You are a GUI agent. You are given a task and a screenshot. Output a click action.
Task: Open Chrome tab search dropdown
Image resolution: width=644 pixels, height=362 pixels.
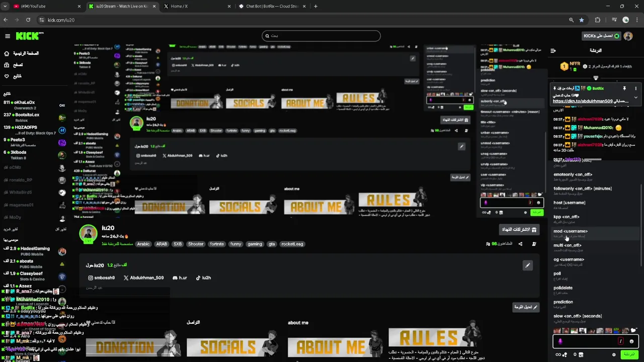click(6, 7)
